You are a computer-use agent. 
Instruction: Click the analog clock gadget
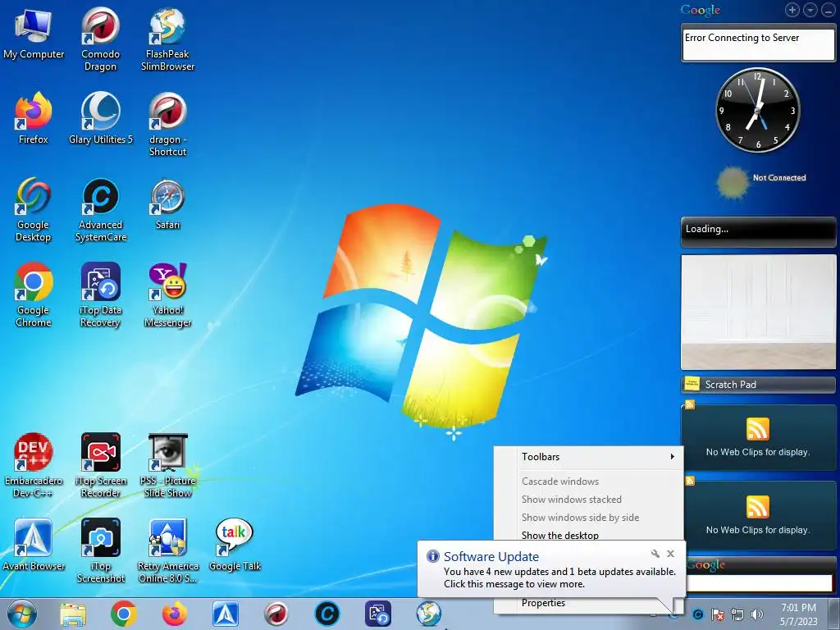(757, 110)
